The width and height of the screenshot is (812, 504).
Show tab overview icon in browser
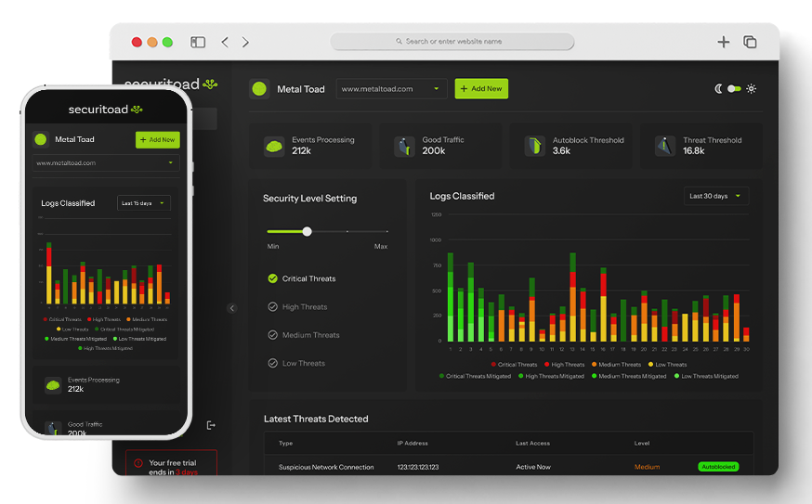tap(750, 42)
